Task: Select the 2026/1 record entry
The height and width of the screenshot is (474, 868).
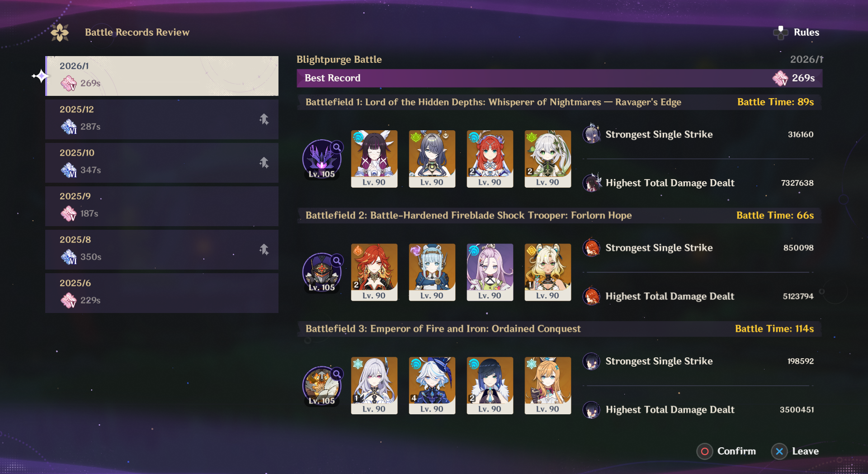Action: point(162,76)
